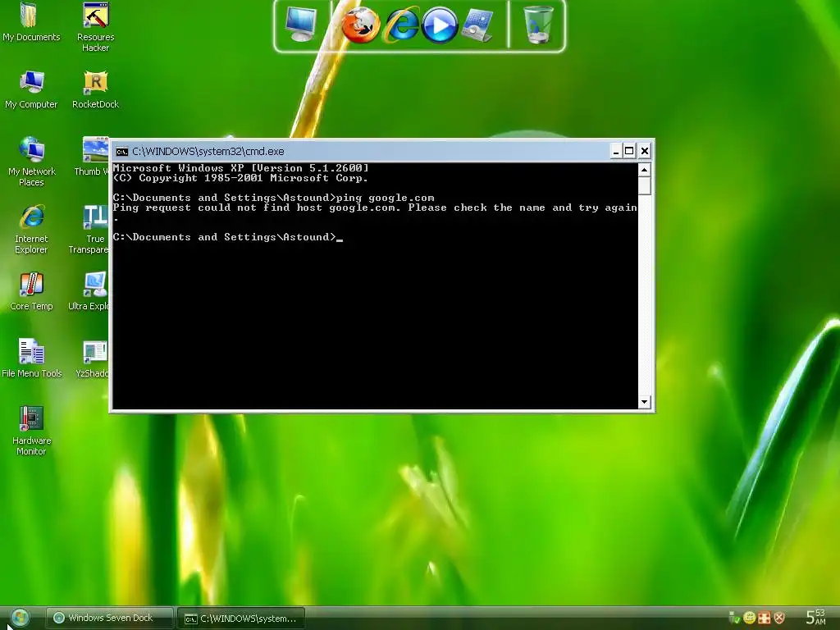Viewport: 840px width, 630px height.
Task: Open My Documents desktop icon
Action: [x=31, y=21]
